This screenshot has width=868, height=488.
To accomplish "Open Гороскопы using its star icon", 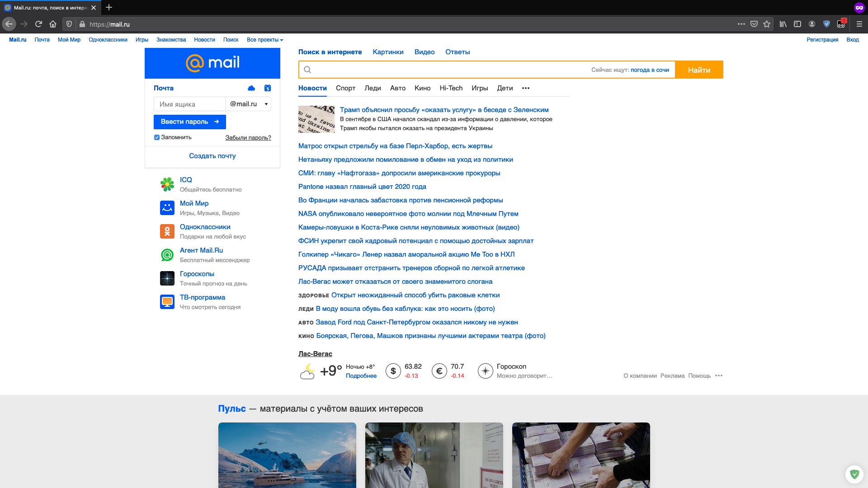I will pos(167,278).
